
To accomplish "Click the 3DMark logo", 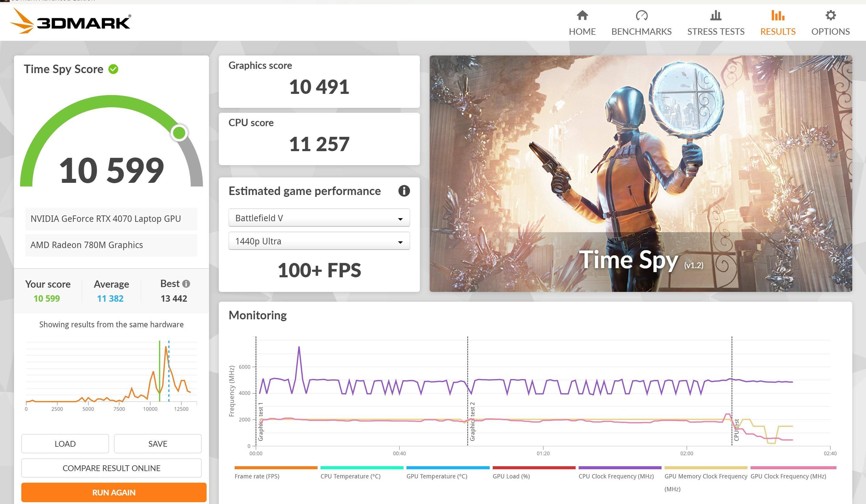I will pyautogui.click(x=70, y=21).
